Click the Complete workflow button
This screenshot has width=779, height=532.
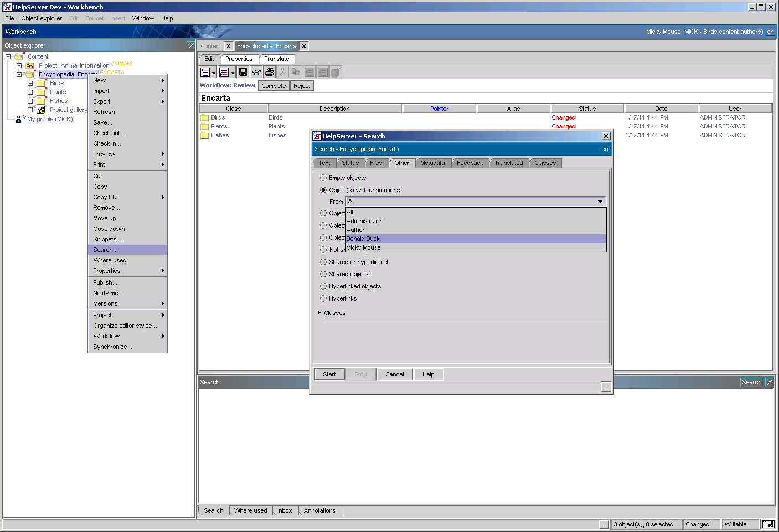coord(274,86)
